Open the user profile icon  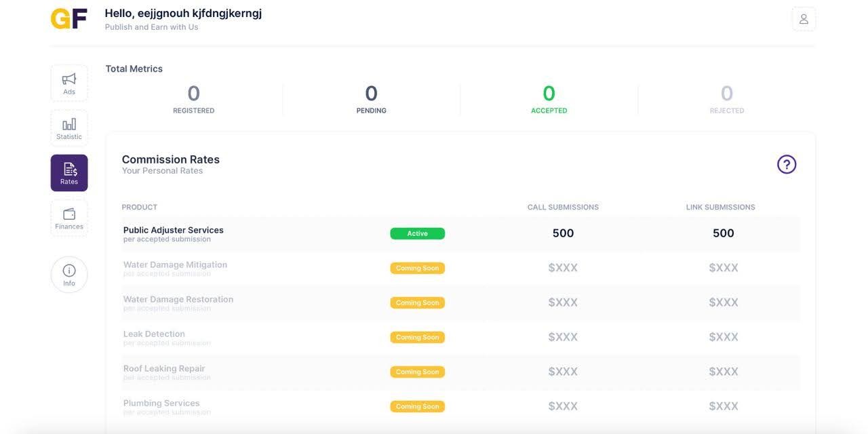click(804, 19)
